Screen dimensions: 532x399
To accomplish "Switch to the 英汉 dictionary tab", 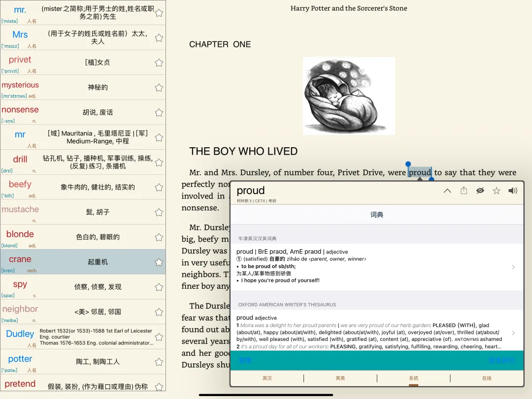I will [x=267, y=378].
